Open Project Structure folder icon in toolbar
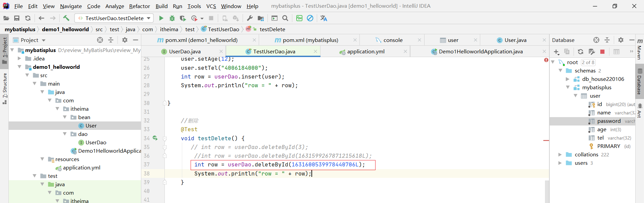This screenshot has width=644, height=203. 261,18
